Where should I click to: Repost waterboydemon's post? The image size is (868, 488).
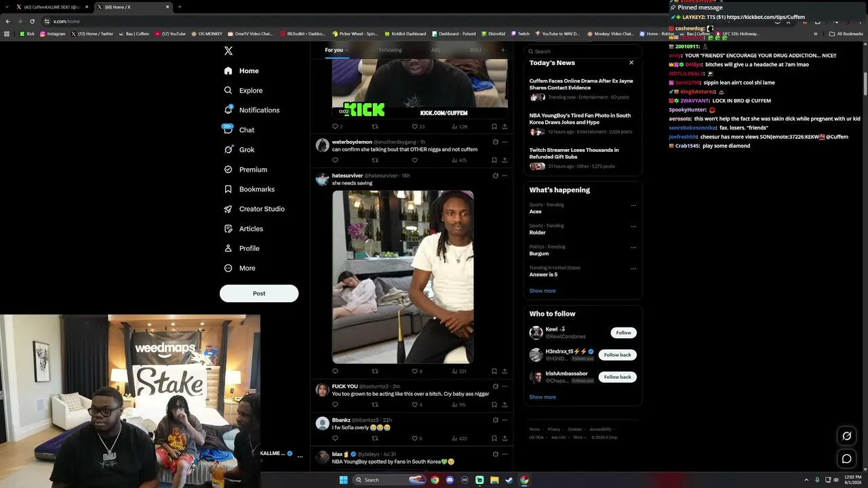(375, 161)
